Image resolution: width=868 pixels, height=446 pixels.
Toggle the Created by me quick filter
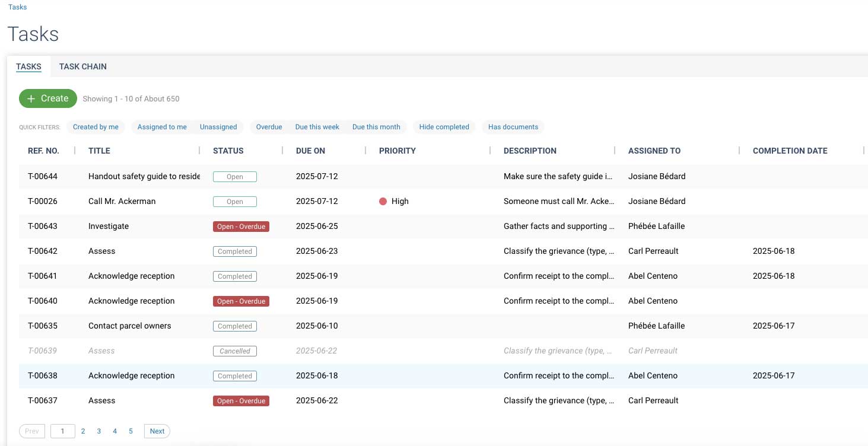tap(96, 127)
